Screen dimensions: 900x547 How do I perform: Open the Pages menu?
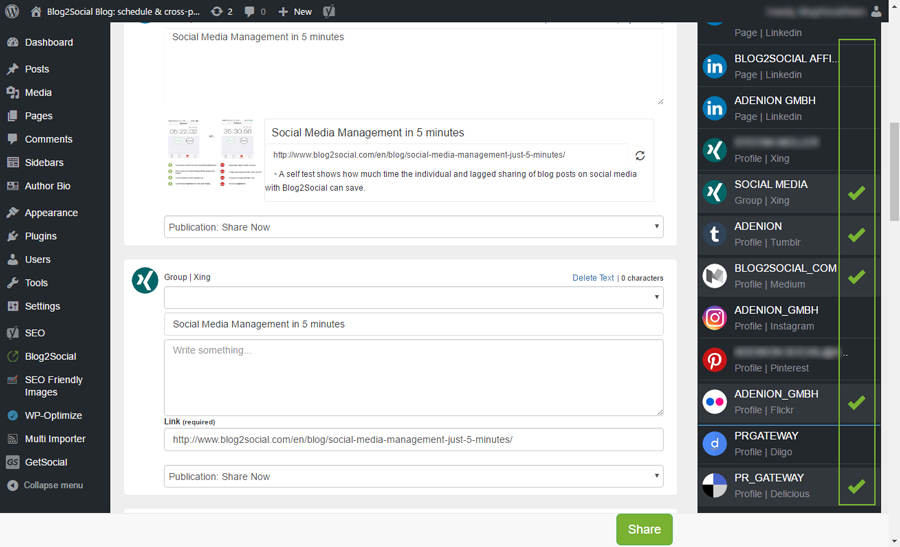(x=38, y=116)
